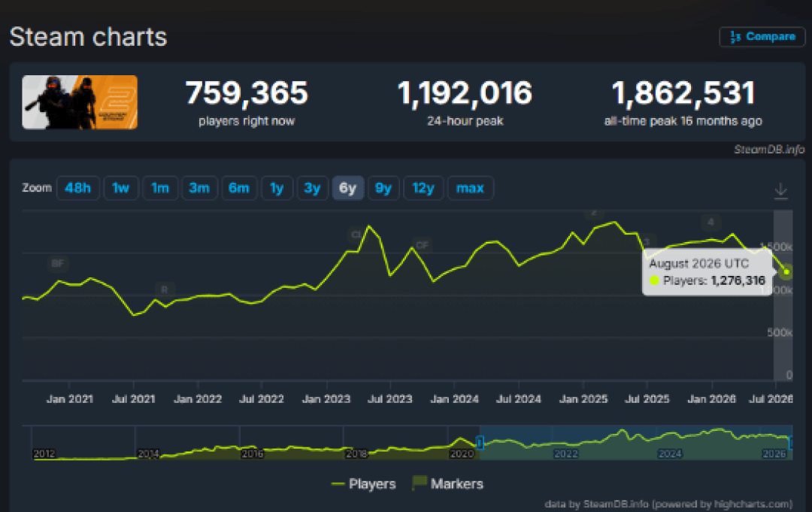This screenshot has width=812, height=512.
Task: Click the 1,862,531 all-time peak figure
Action: tap(683, 93)
